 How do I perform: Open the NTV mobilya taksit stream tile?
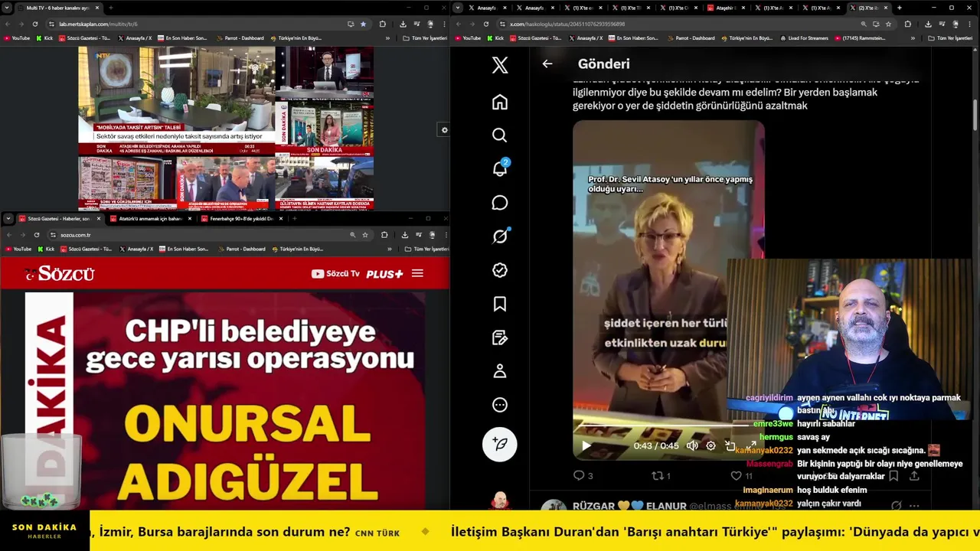coord(176,101)
